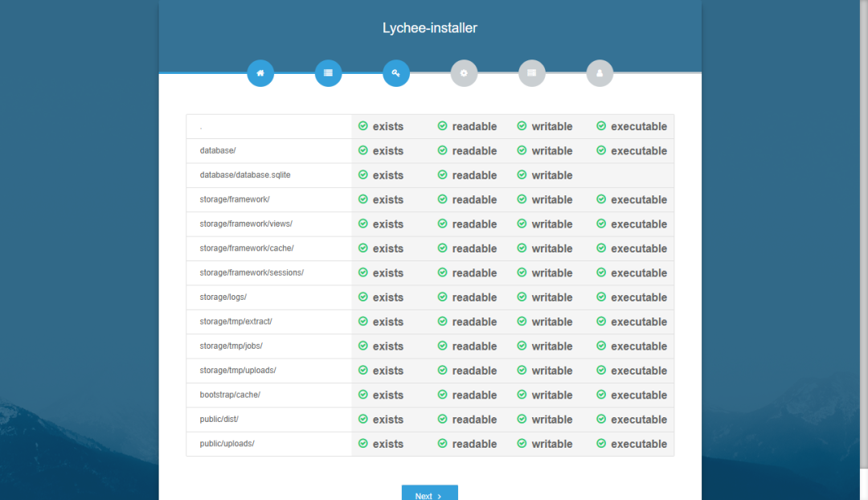Select the 'storage/framework/' path text

click(235, 199)
